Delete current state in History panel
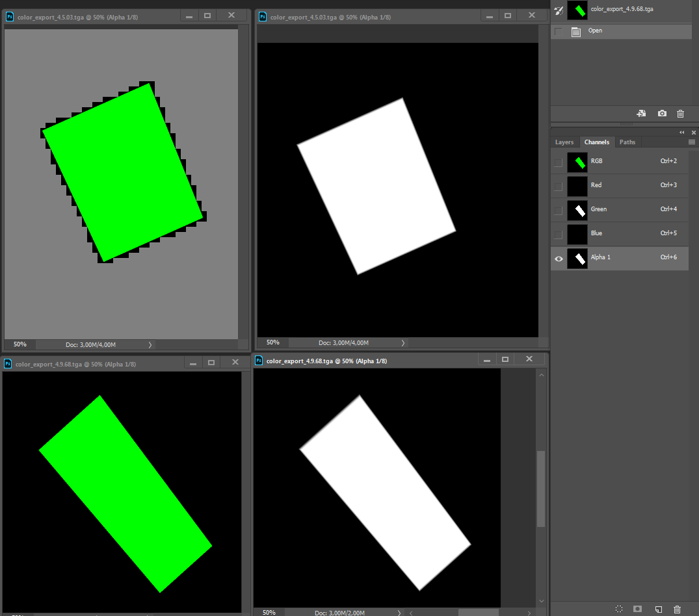 click(x=680, y=114)
